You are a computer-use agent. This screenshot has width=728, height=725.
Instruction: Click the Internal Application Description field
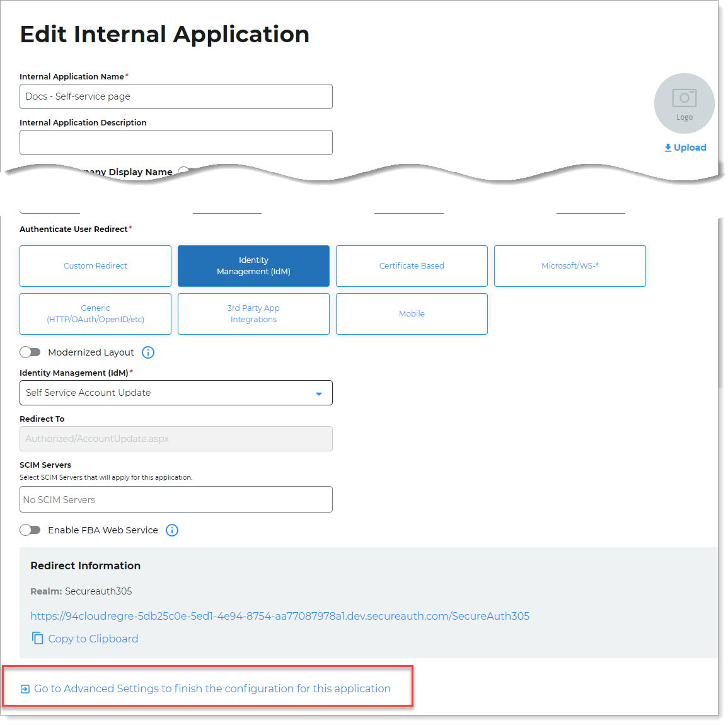tap(176, 142)
